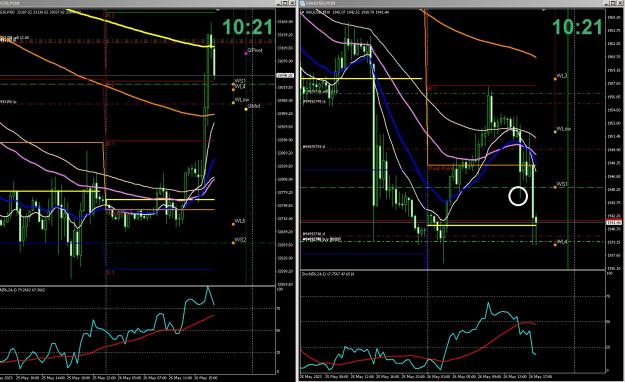Click the chart shift triangle atop left chart
The height and width of the screenshot is (382, 625).
pos(218,10)
